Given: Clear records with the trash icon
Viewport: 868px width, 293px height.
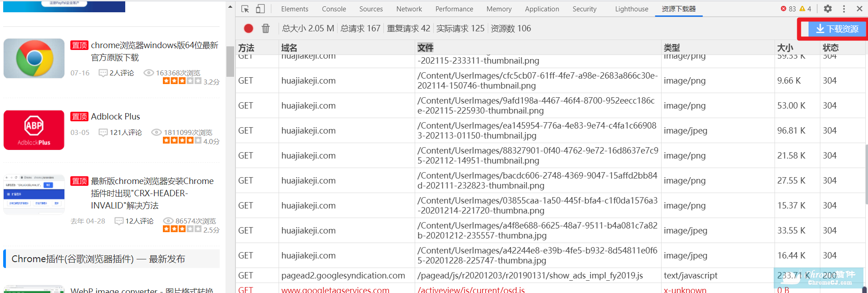Looking at the screenshot, I should pyautogui.click(x=265, y=28).
